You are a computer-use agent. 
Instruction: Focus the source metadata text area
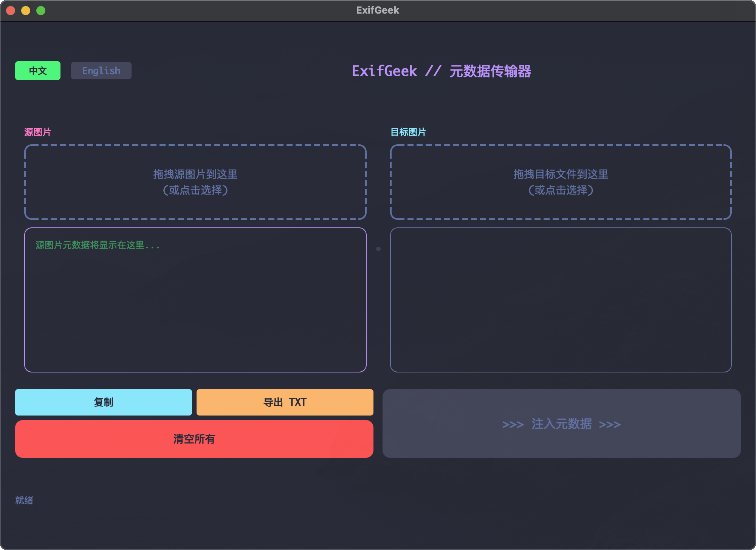[195, 300]
